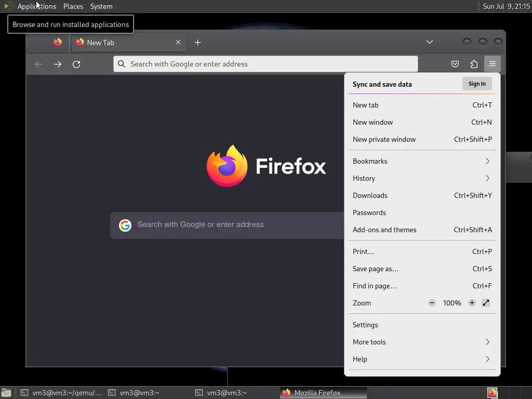Viewport: 532px width, 399px height.
Task: Open the Save to Pocket icon
Action: pyautogui.click(x=455, y=64)
